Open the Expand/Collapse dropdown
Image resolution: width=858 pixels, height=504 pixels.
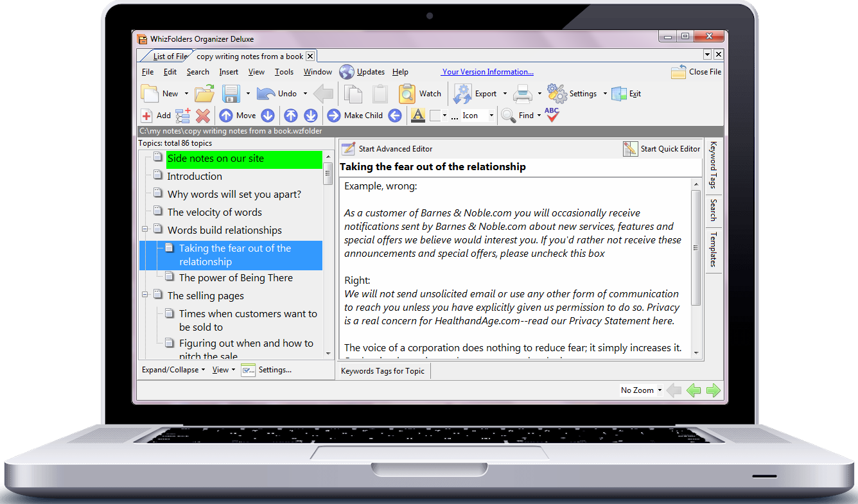pyautogui.click(x=173, y=370)
